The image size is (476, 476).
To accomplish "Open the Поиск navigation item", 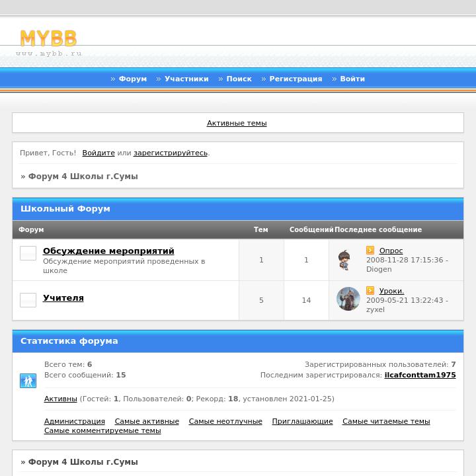I will pyautogui.click(x=239, y=79).
